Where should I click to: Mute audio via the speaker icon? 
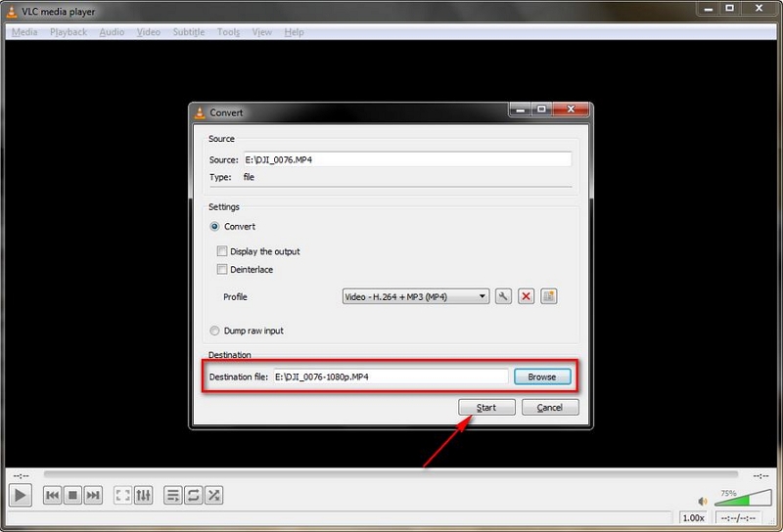click(703, 501)
